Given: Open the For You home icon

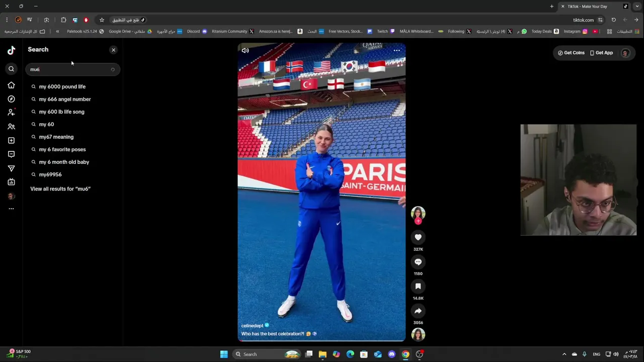Looking at the screenshot, I should tap(11, 85).
